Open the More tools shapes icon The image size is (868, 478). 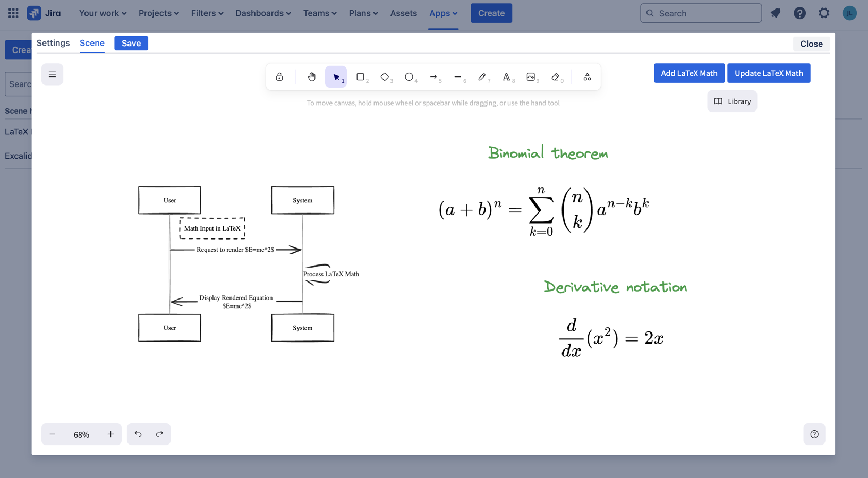[x=587, y=77]
